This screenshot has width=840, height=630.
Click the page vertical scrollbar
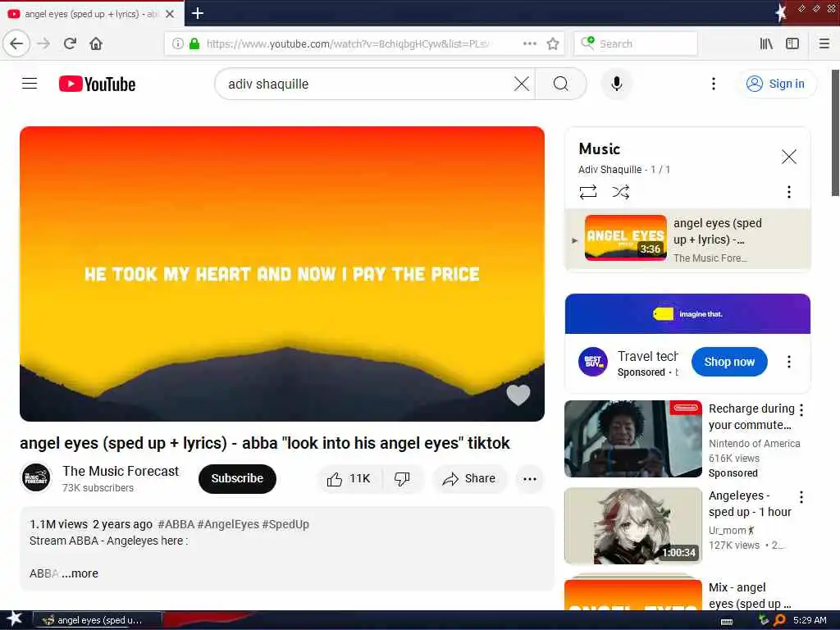click(x=835, y=133)
